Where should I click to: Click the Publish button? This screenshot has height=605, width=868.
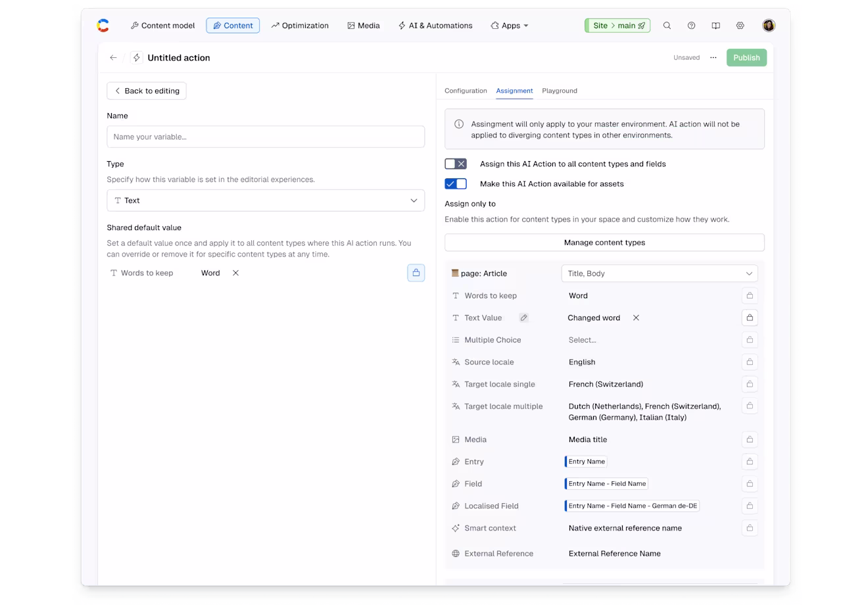tap(746, 58)
